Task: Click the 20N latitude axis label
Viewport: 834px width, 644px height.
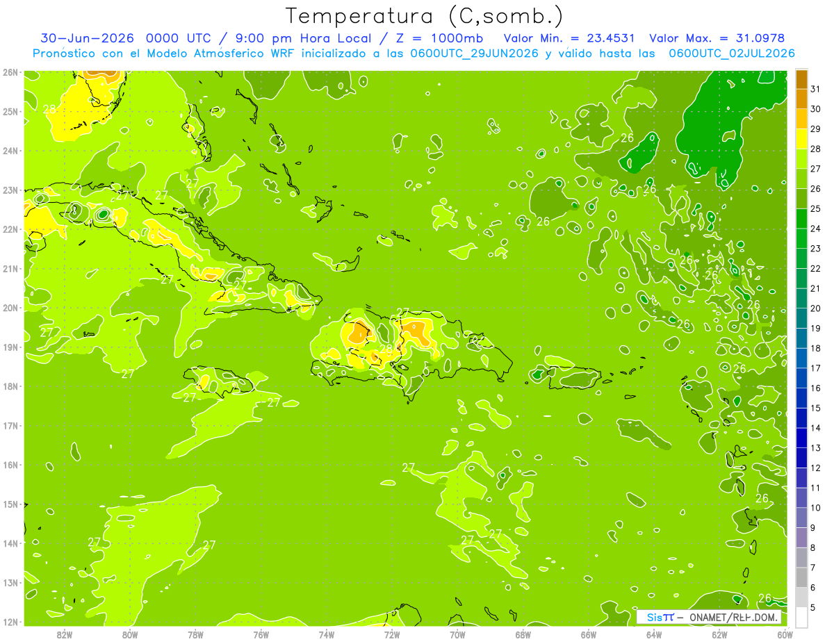Action: coord(10,308)
